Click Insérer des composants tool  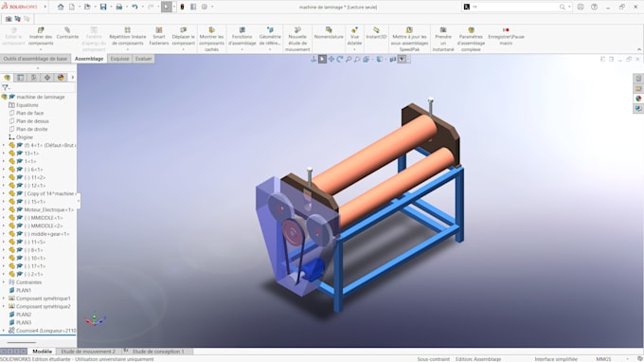coord(41,37)
